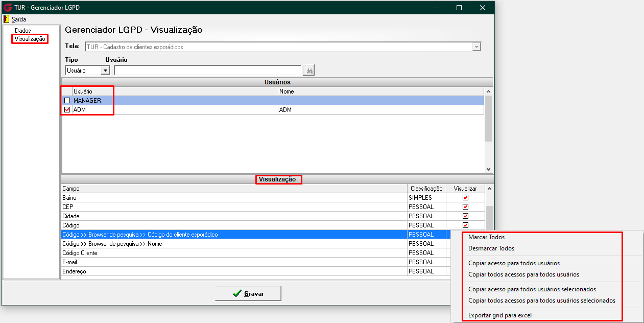Image resolution: width=644 pixels, height=323 pixels.
Task: Click the Classificação column header
Action: click(x=426, y=189)
